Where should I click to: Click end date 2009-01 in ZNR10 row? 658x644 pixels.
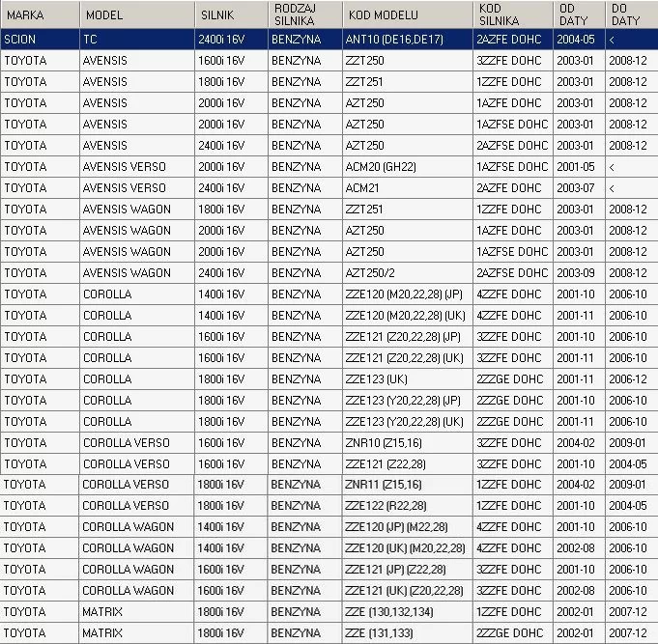632,443
